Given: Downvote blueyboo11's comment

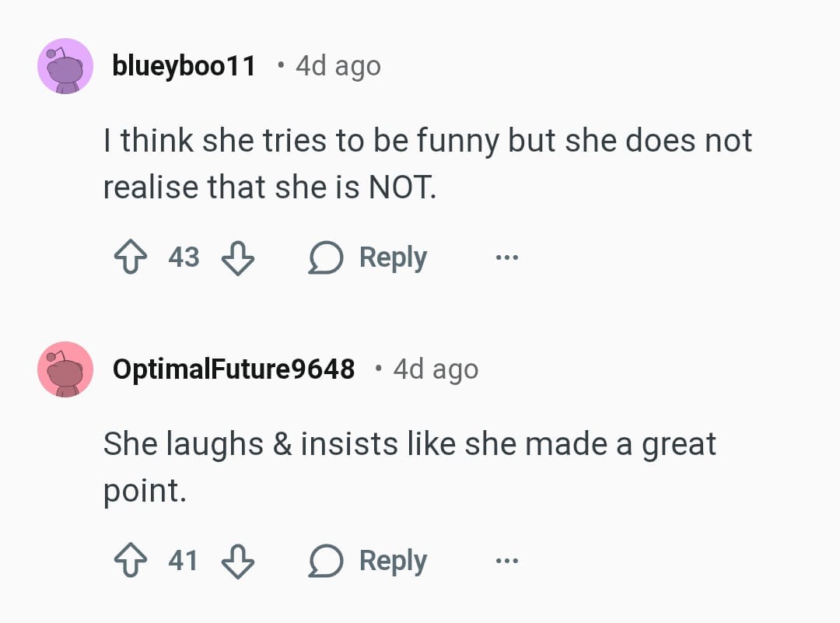Looking at the screenshot, I should [x=238, y=257].
